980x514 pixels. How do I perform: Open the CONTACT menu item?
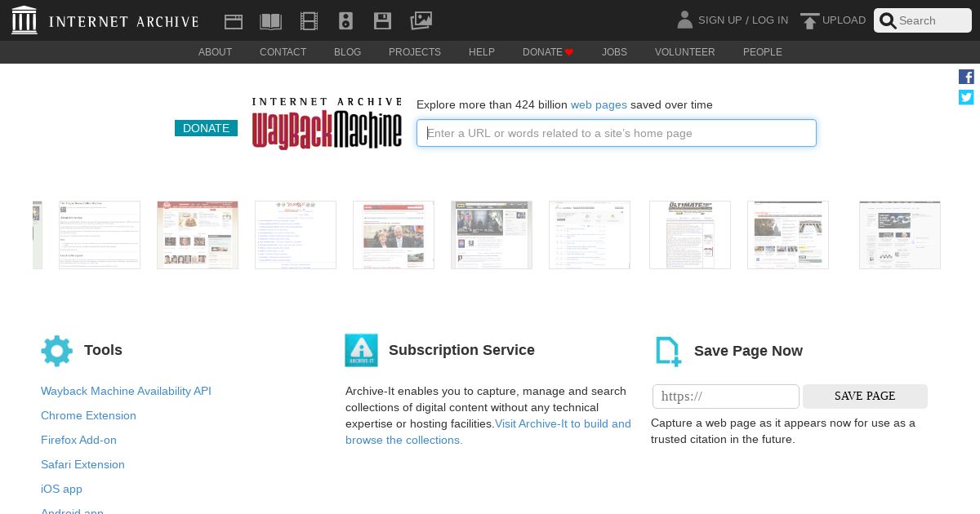[283, 52]
